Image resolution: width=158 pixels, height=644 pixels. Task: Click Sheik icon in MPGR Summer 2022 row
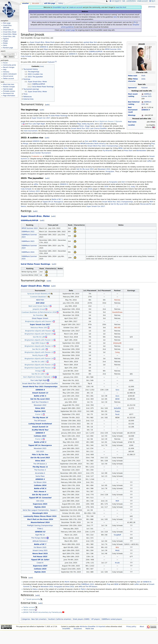[x=75, y=228]
